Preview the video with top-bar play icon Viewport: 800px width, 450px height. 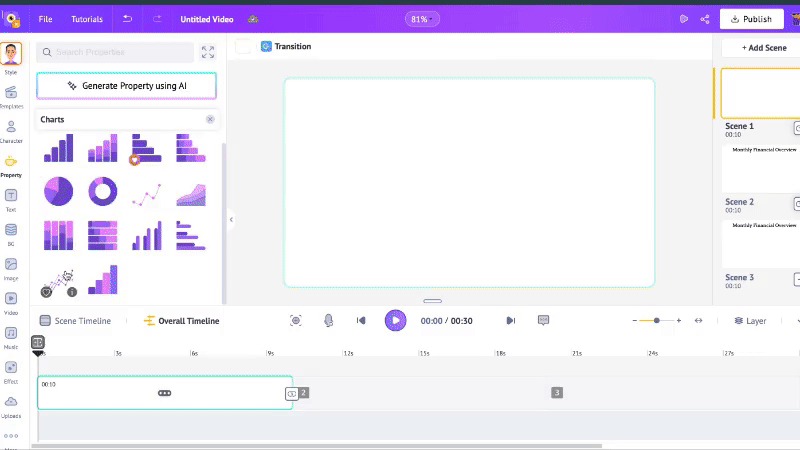(684, 19)
